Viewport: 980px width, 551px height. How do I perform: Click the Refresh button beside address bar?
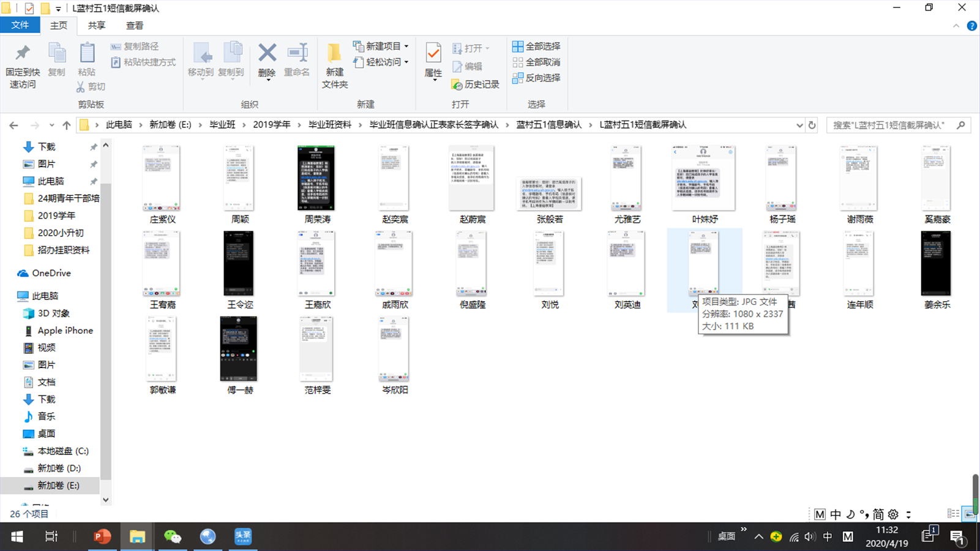click(812, 125)
